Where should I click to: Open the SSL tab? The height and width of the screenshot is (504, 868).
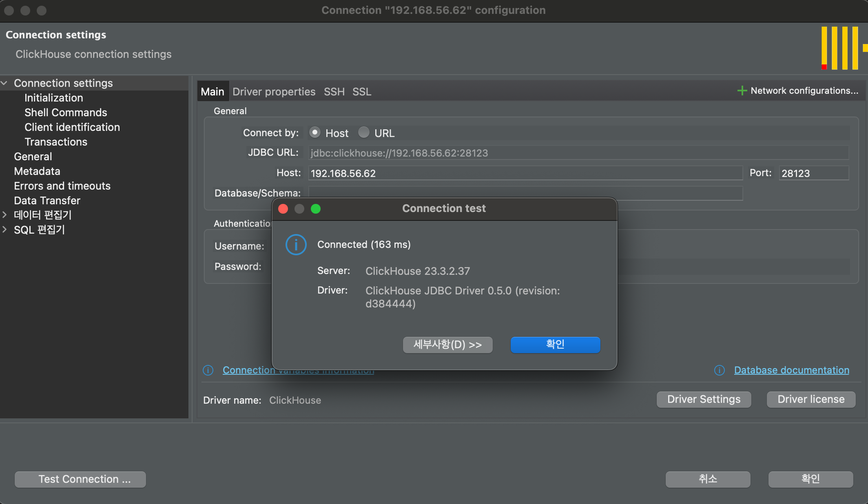pyautogui.click(x=362, y=92)
